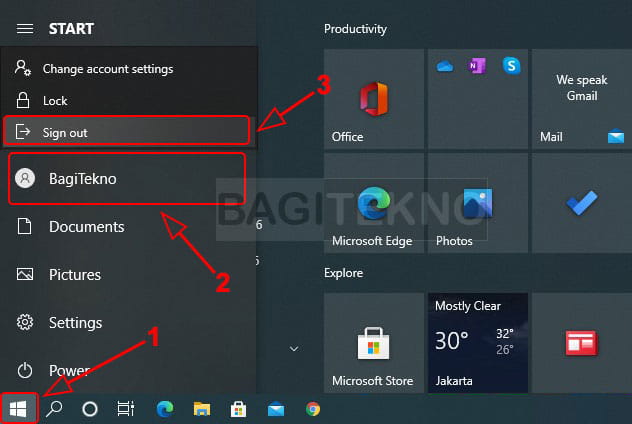This screenshot has height=424, width=632.
Task: Choose Change account settings
Action: pyautogui.click(x=128, y=69)
